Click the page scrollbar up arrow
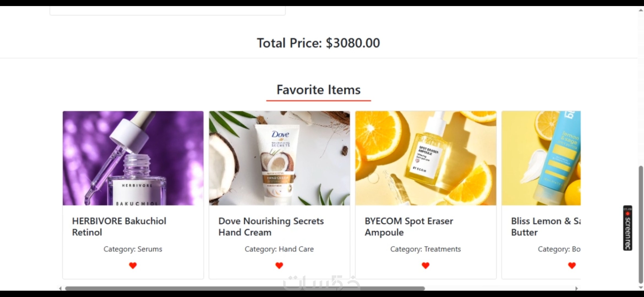The width and height of the screenshot is (644, 297). click(x=641, y=10)
